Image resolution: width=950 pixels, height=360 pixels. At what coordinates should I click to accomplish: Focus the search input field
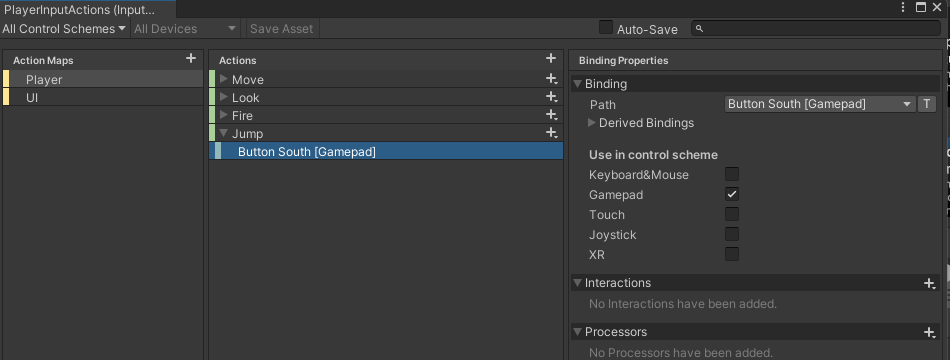click(x=816, y=28)
